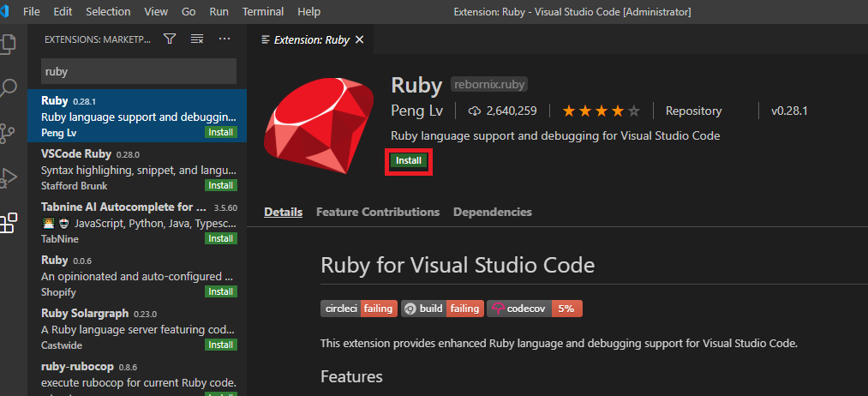Open the extensions panel more actions menu
868x396 pixels.
point(224,39)
